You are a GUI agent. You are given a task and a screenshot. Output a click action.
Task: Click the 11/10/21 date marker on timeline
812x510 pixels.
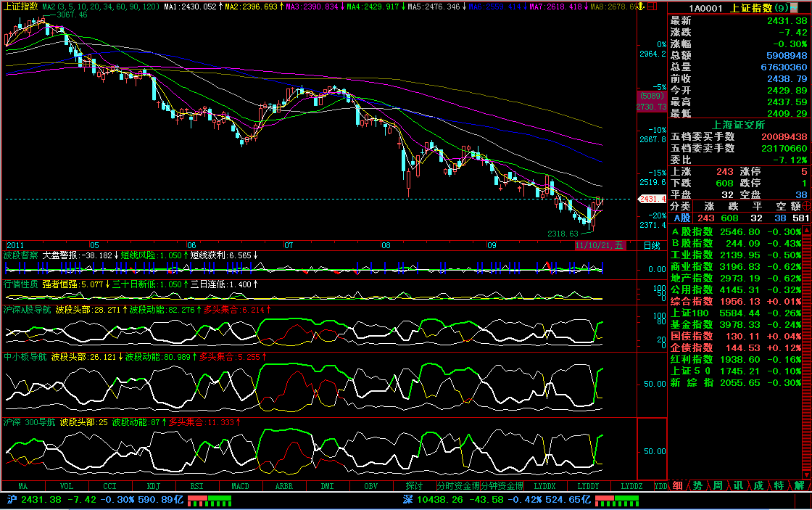600,246
